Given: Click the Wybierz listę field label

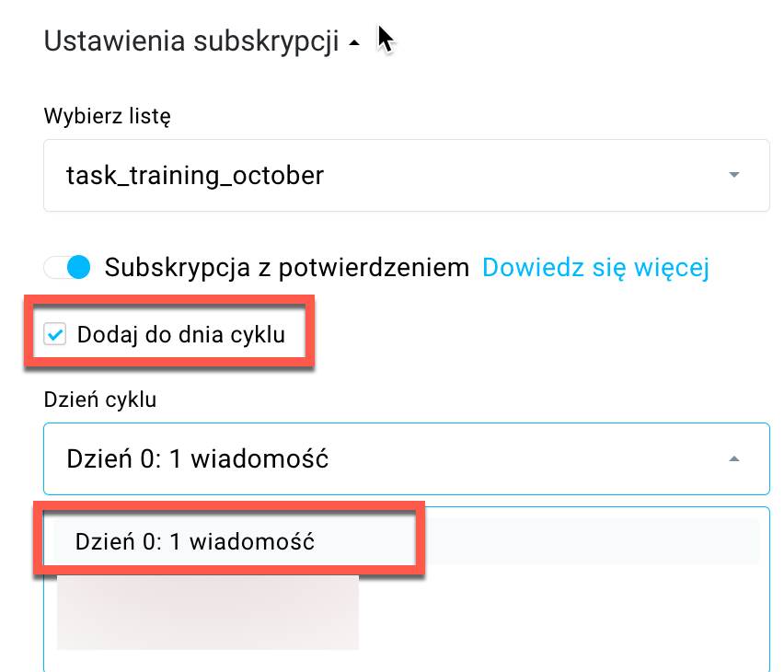Looking at the screenshot, I should (x=107, y=117).
